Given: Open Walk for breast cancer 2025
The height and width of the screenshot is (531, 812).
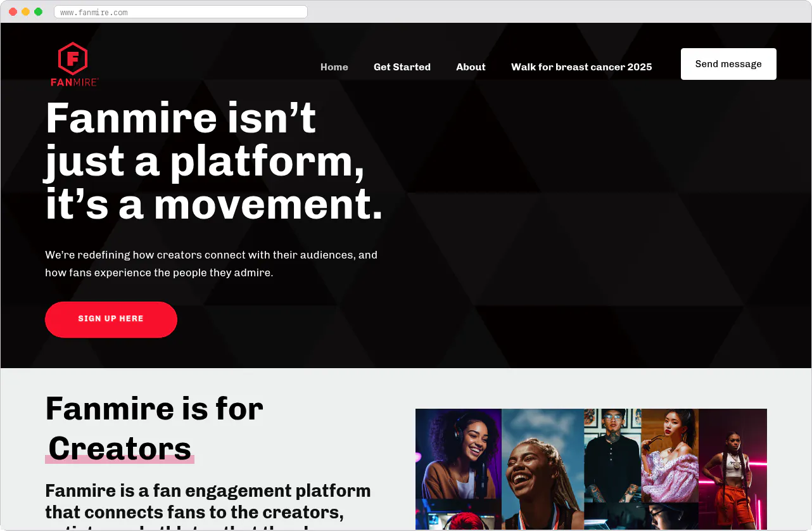Looking at the screenshot, I should click(581, 67).
